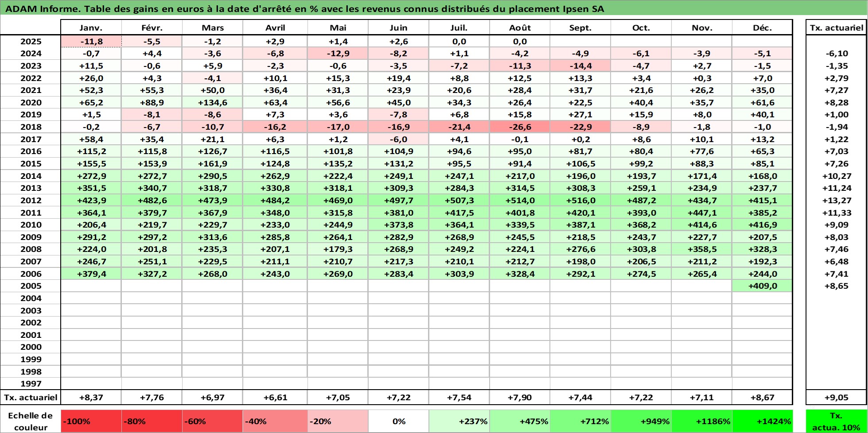Click the top-right Tx. actuariel column header
Viewport: 868px width, 433px height.
[x=836, y=27]
